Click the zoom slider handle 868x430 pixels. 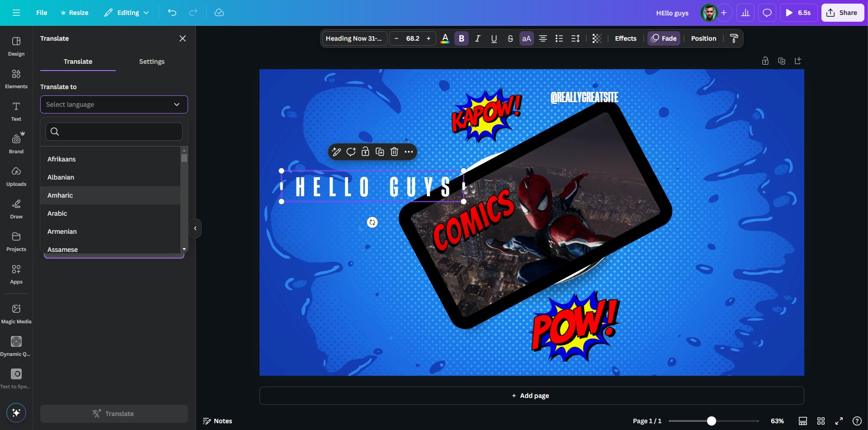[x=712, y=421]
